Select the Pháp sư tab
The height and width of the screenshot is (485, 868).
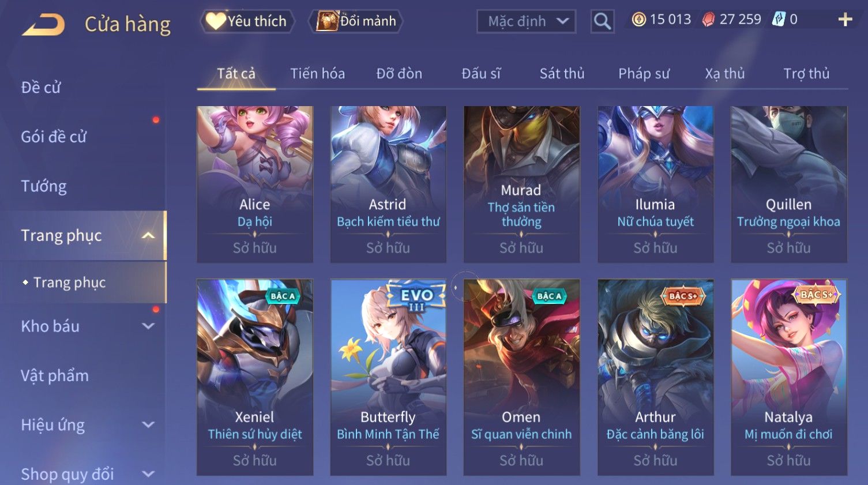point(644,74)
